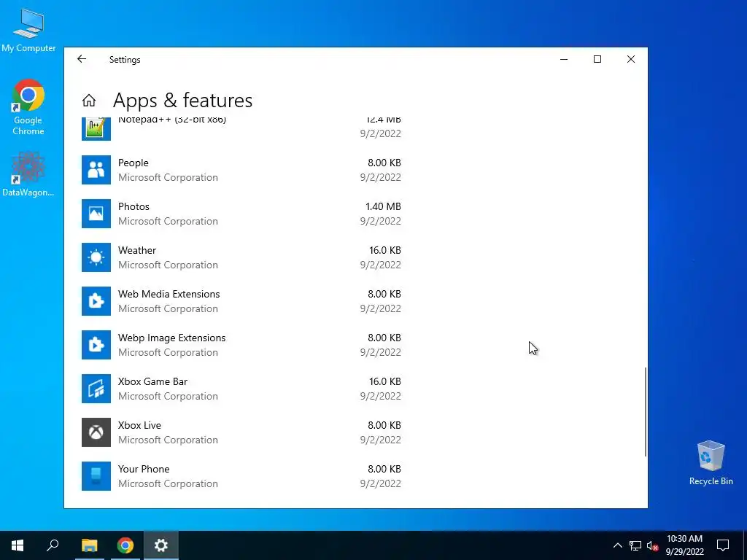
Task: Open the taskbar clock showing 10:30 AM
Action: click(684, 545)
